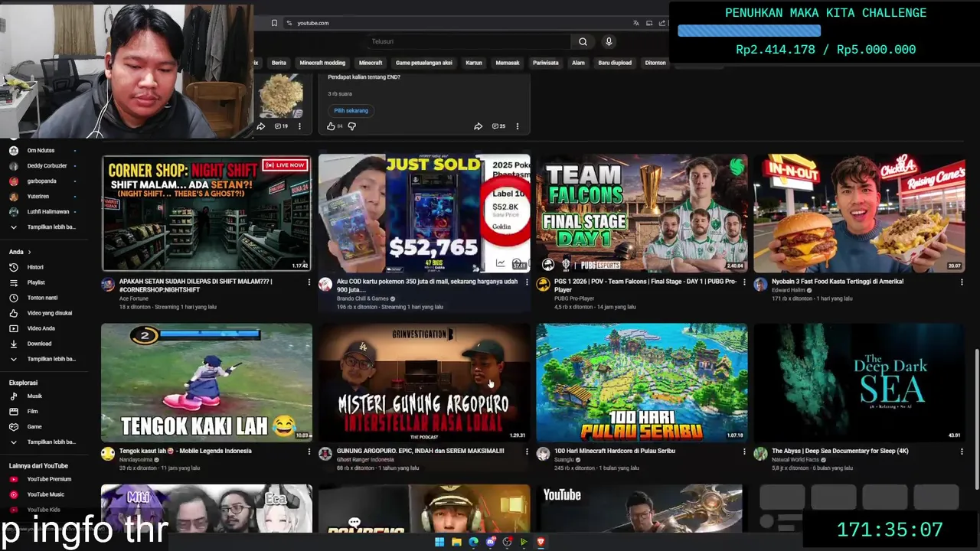Screen dimensions: 980x551
Task: Open File Explorer in the taskbar
Action: click(456, 542)
